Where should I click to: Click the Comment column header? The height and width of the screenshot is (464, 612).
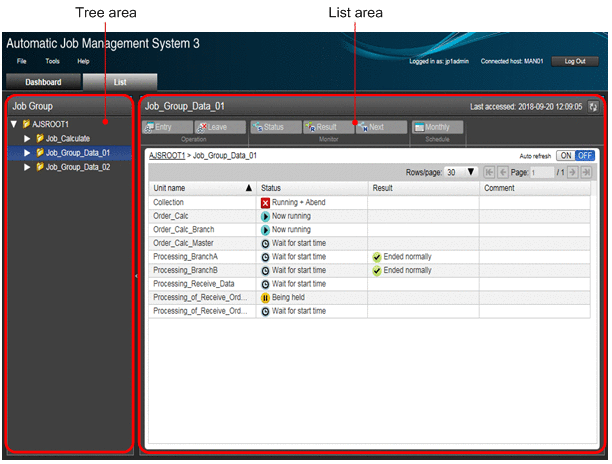535,188
